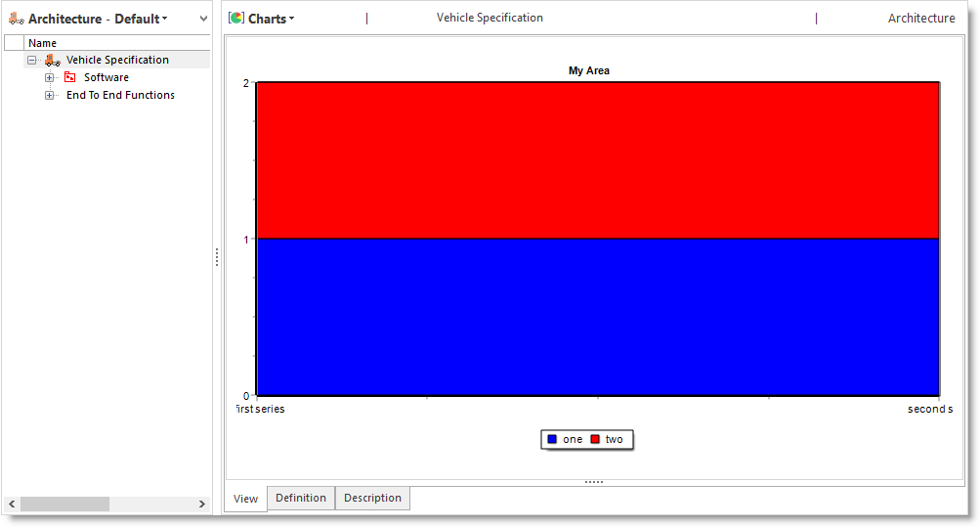Expand the Software tree node

(x=50, y=77)
